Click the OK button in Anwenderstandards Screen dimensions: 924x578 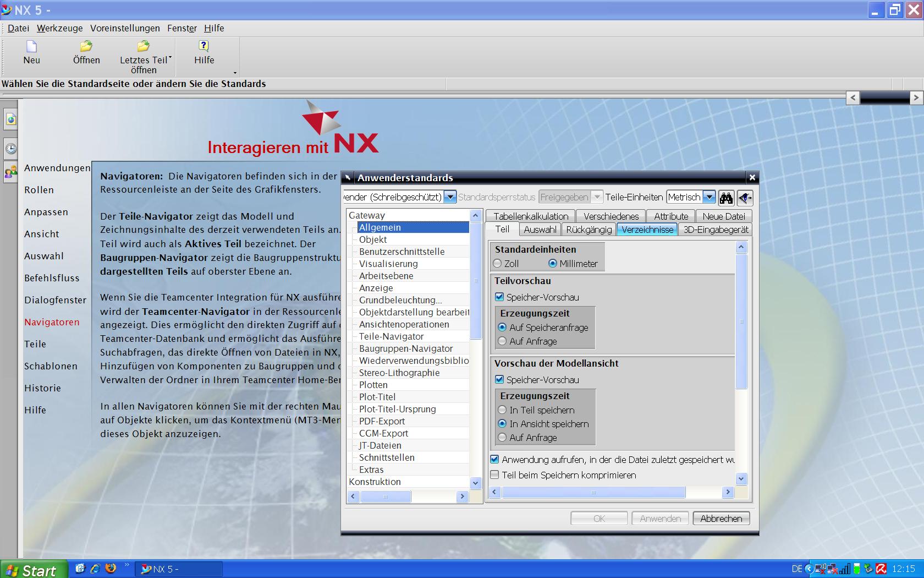tap(599, 519)
